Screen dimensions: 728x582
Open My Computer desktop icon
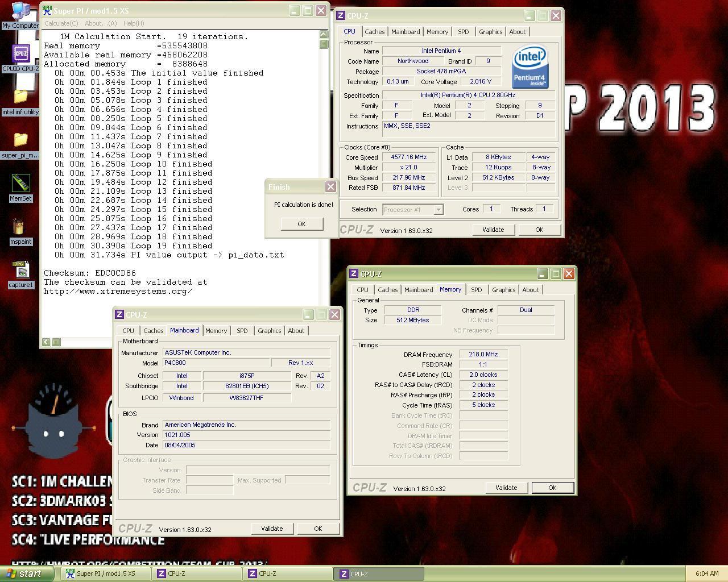click(20, 15)
